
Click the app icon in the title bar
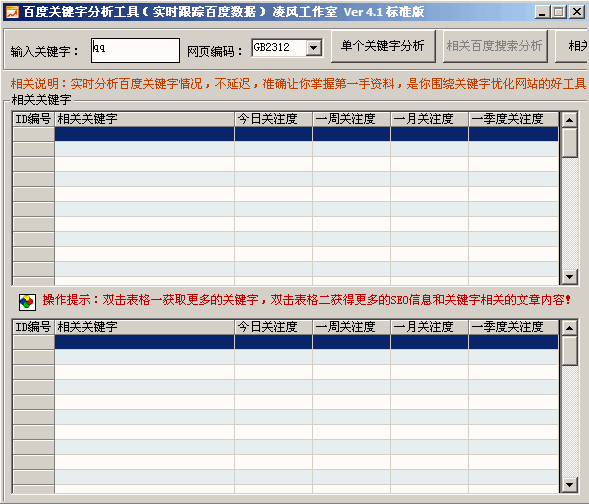tap(12, 12)
